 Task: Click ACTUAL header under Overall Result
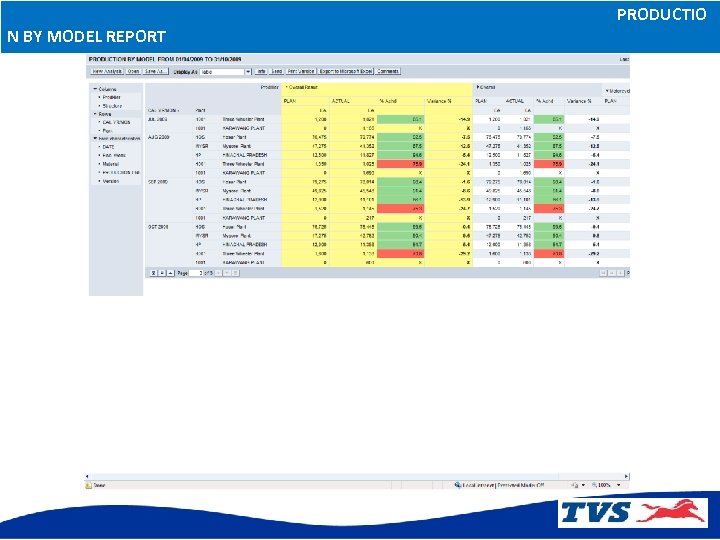(x=341, y=101)
